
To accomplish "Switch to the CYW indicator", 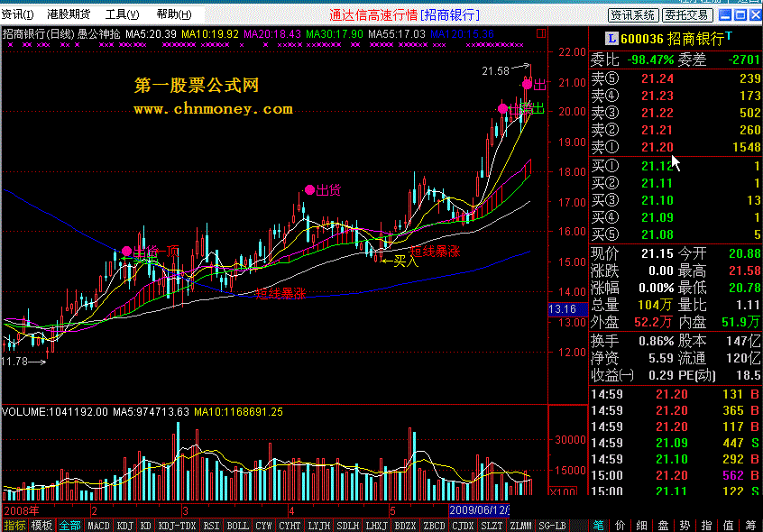I will point(263,526).
